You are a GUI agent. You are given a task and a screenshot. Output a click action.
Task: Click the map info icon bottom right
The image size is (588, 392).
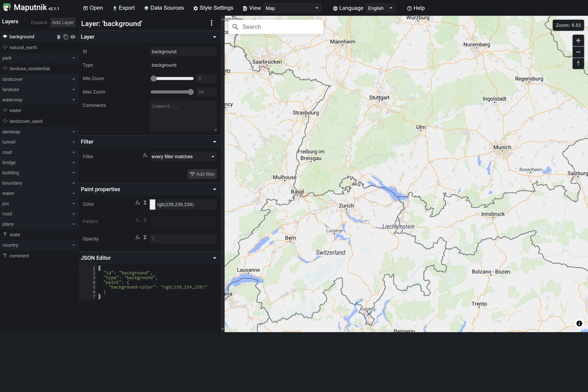click(579, 323)
